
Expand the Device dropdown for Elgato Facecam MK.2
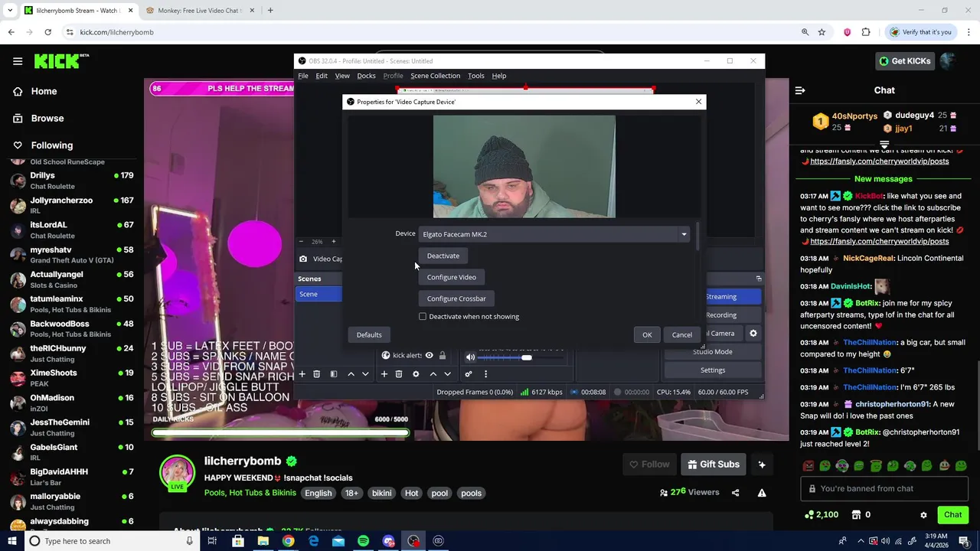684,234
